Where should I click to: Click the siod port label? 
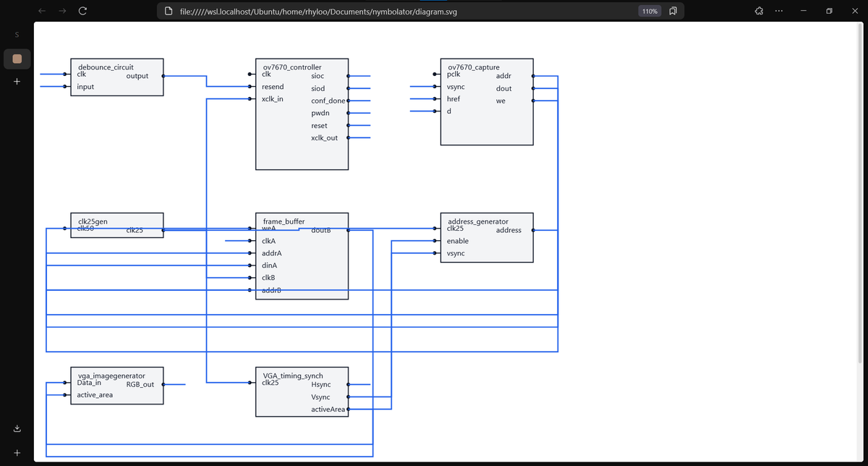tap(318, 88)
